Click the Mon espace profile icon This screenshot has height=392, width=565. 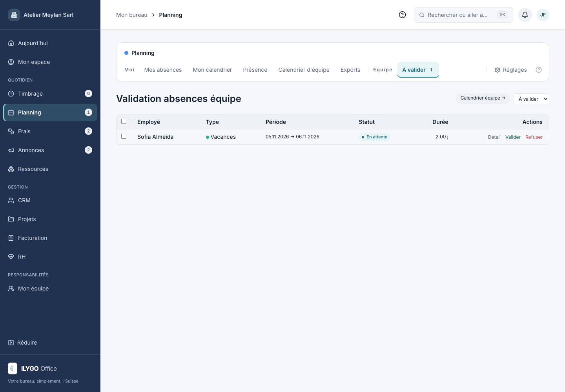point(11,62)
